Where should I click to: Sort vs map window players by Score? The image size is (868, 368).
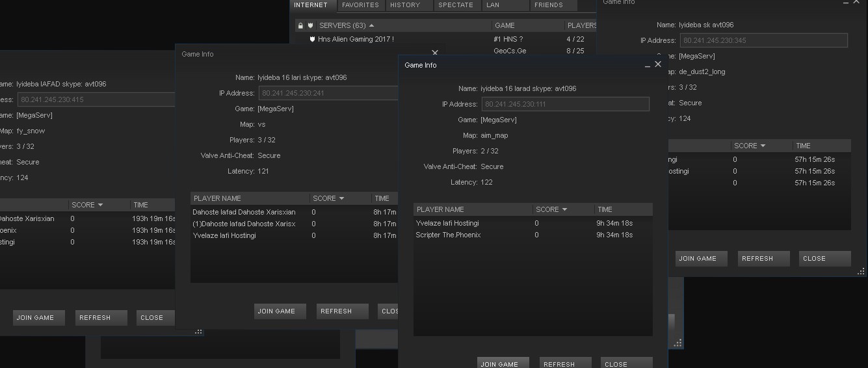[339, 198]
